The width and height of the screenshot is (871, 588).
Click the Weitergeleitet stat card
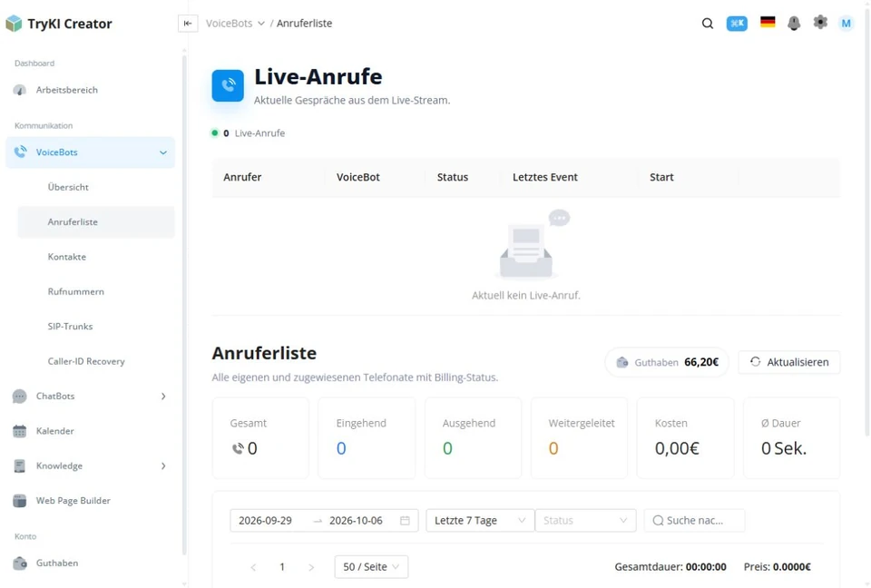[579, 438]
